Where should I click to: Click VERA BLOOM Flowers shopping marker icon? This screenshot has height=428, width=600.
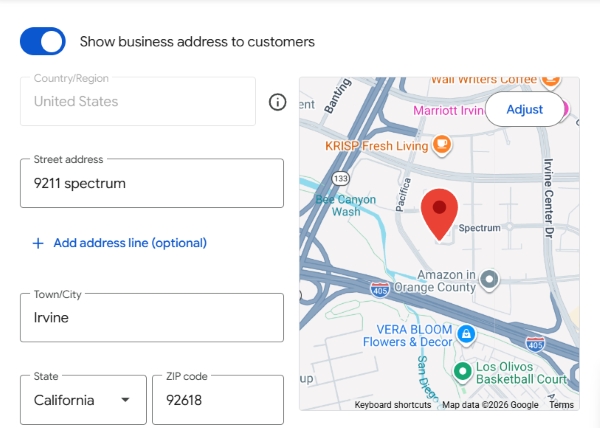(466, 335)
